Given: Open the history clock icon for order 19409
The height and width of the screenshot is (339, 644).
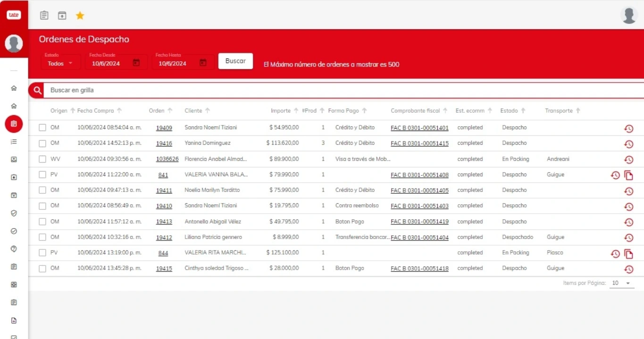Looking at the screenshot, I should (x=629, y=128).
